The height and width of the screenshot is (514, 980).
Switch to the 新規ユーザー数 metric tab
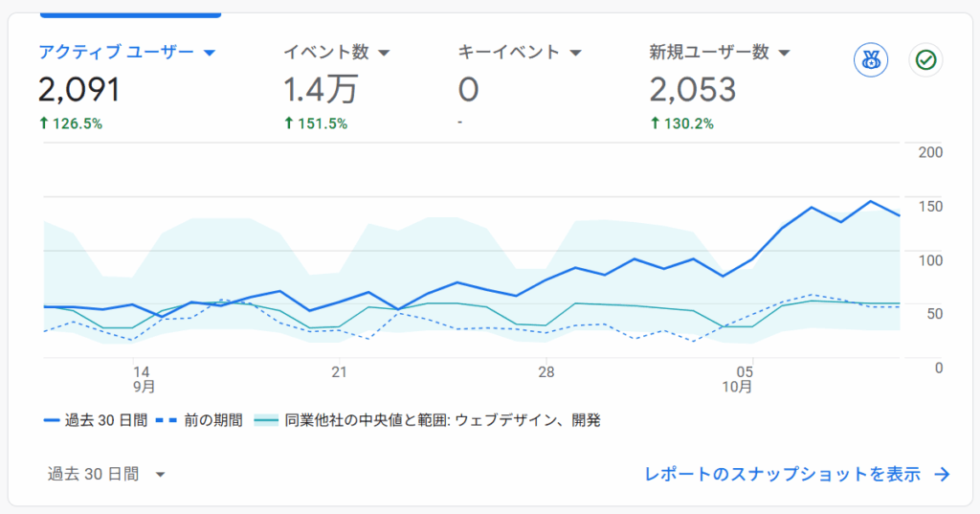(x=708, y=53)
